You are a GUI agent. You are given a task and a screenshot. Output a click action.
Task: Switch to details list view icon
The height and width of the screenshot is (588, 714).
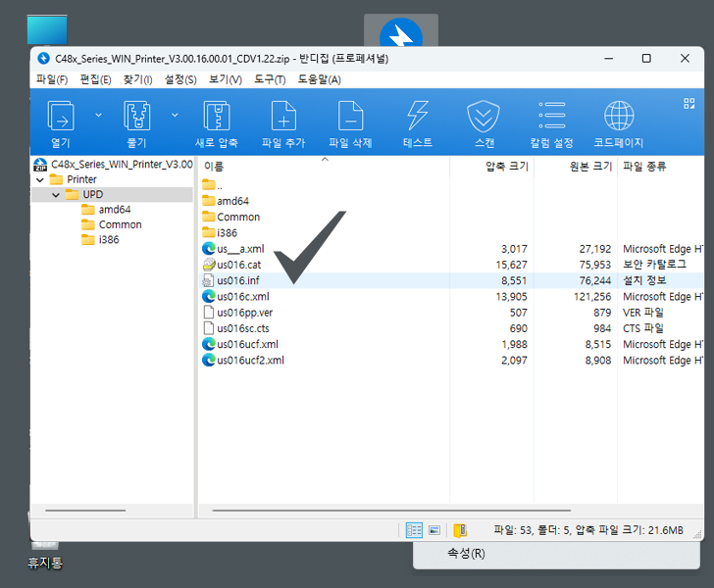pyautogui.click(x=414, y=530)
